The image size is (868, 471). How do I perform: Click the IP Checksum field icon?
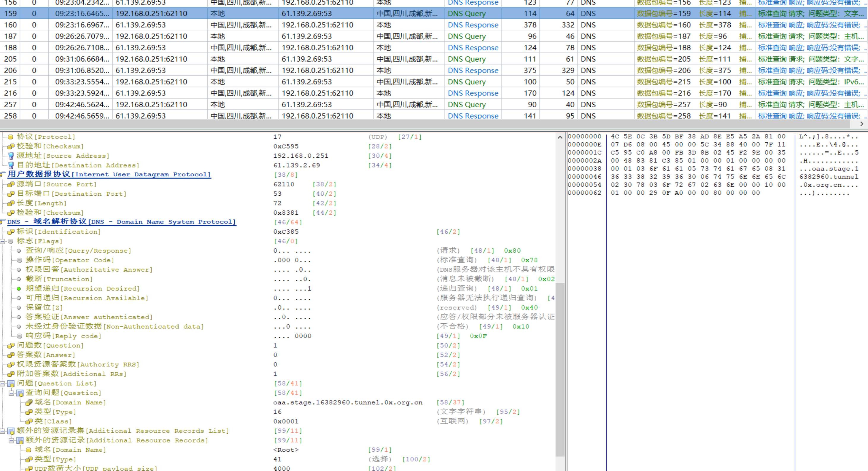10,146
